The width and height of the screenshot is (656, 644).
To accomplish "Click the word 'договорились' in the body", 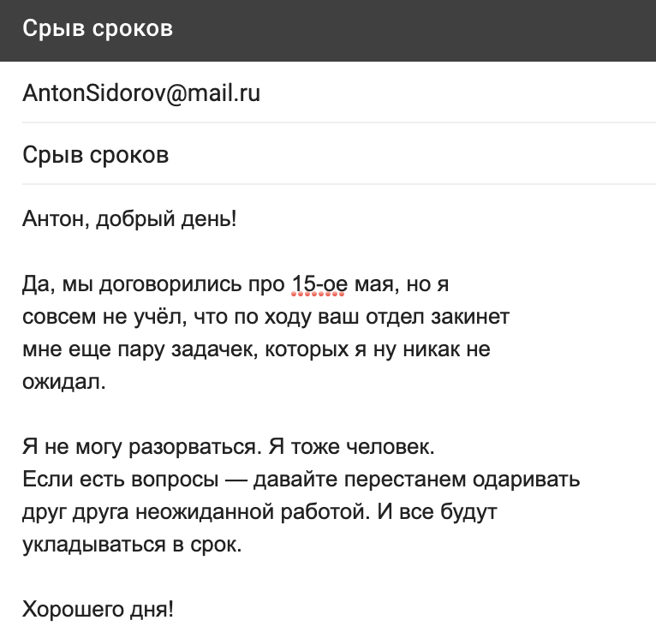I will click(170, 285).
